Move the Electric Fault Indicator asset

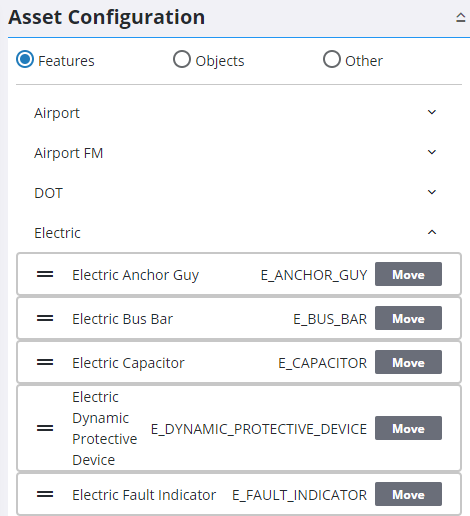[408, 494]
